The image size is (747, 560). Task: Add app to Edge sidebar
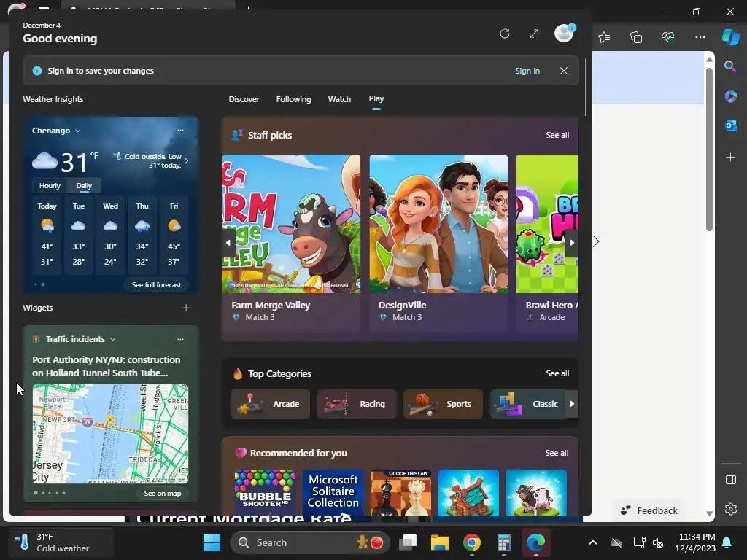tap(730, 157)
